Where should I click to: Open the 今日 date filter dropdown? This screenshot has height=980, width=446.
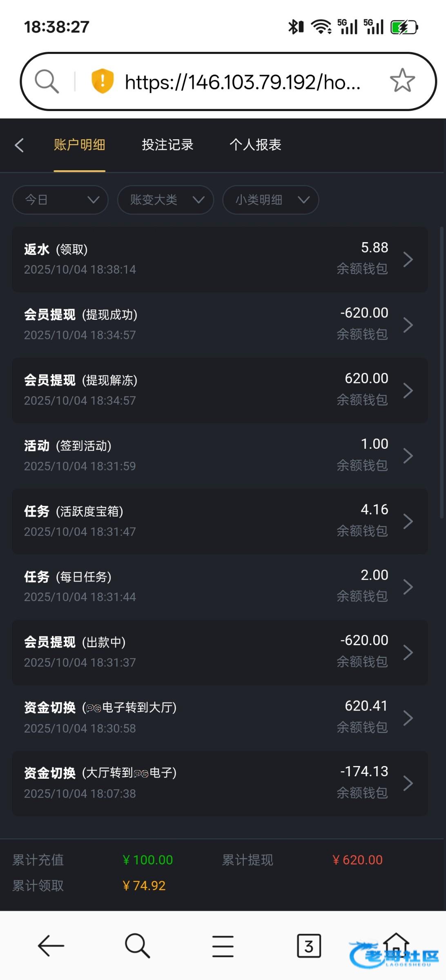pyautogui.click(x=60, y=200)
